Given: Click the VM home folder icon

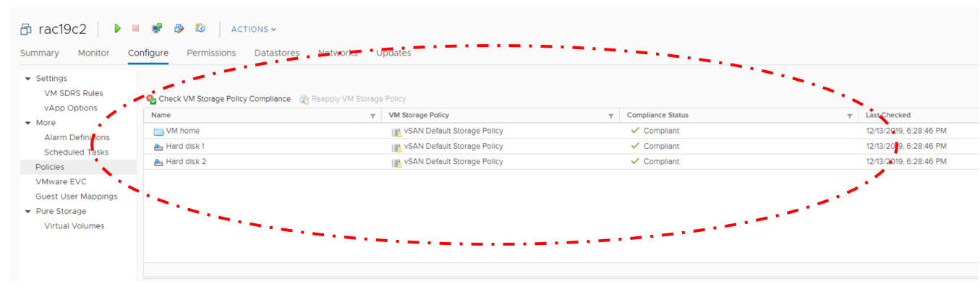Looking at the screenshot, I should pos(159,131).
